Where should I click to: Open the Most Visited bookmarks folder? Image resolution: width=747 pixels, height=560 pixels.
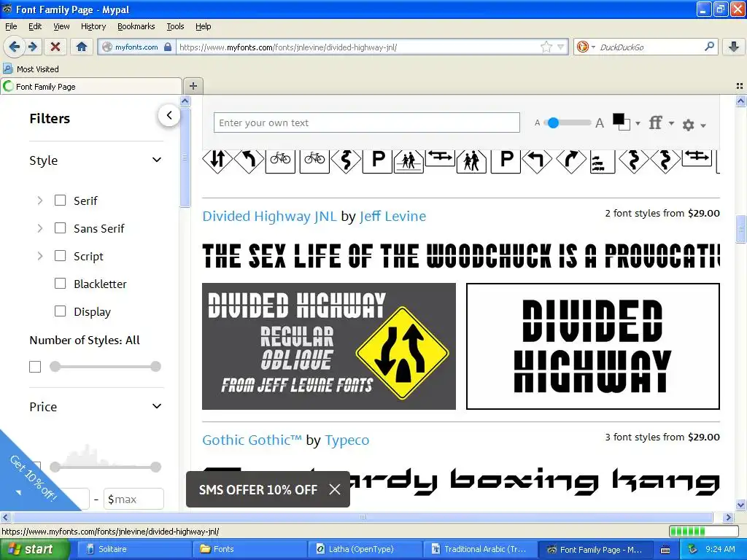[31, 69]
